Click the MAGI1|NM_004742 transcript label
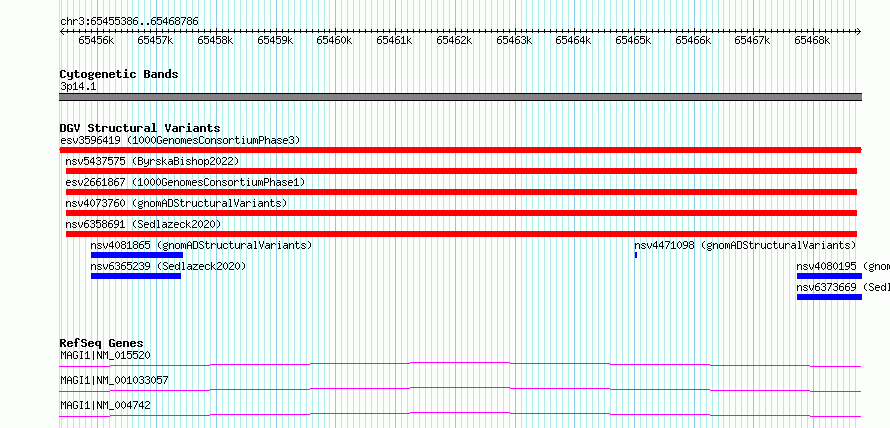890x428 pixels. click(x=105, y=405)
